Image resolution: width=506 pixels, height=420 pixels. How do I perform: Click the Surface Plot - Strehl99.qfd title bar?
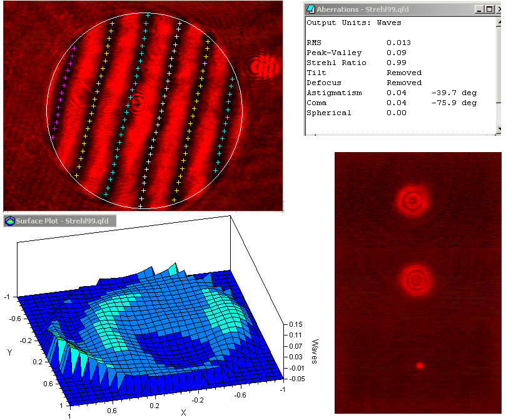(x=59, y=221)
